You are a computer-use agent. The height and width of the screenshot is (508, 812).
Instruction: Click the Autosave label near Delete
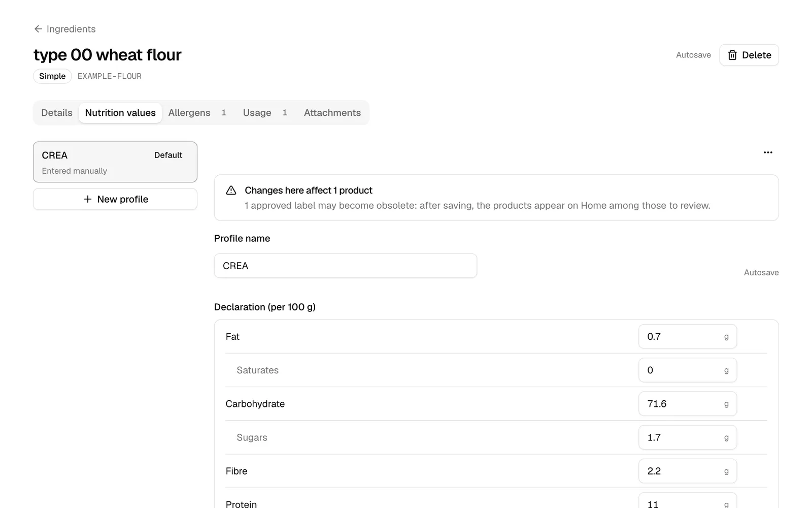point(693,55)
